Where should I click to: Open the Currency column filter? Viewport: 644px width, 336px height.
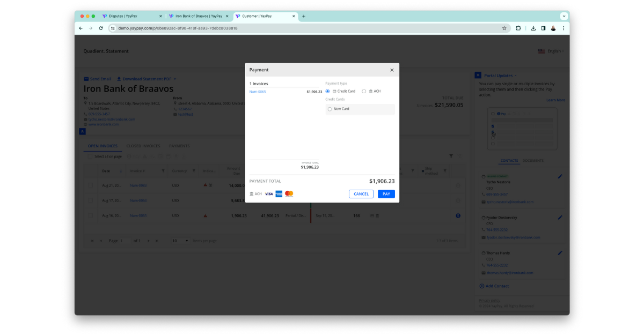click(x=194, y=171)
